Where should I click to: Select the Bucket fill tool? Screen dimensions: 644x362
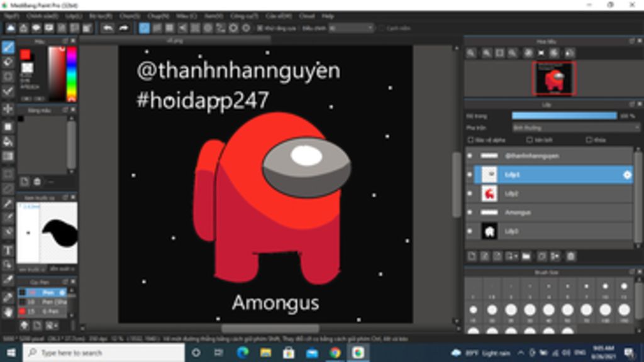coord(8,141)
